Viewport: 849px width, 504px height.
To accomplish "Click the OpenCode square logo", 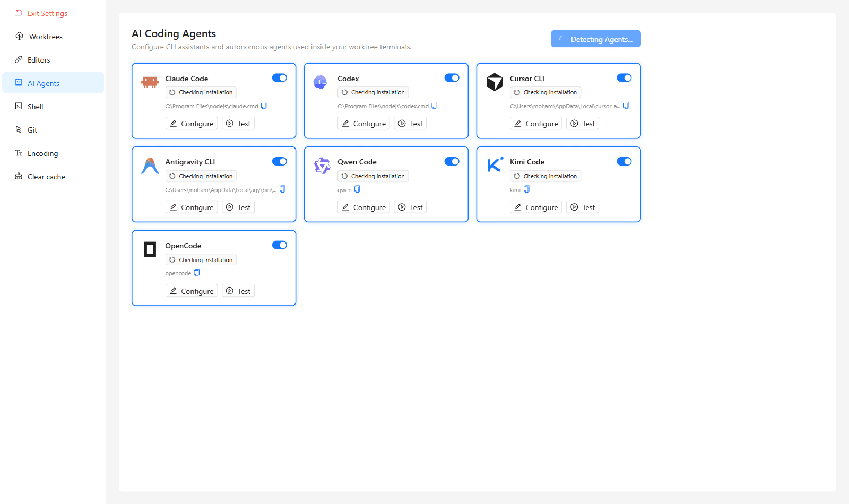I will click(150, 249).
